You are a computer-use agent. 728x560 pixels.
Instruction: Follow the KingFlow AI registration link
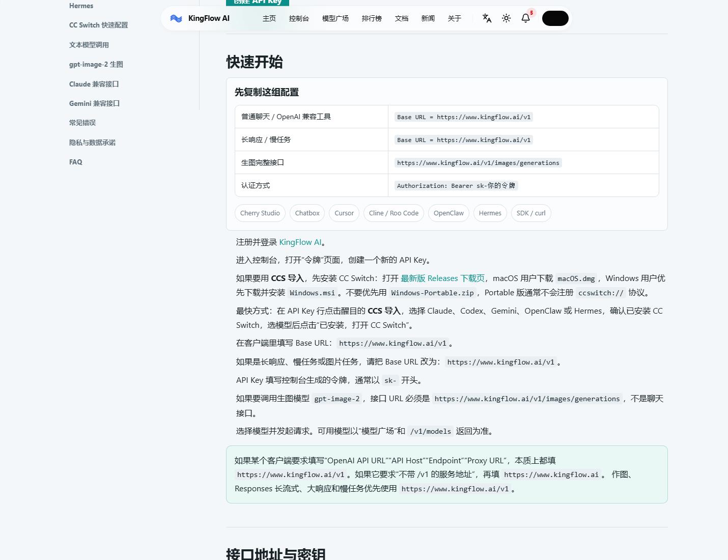click(x=300, y=242)
